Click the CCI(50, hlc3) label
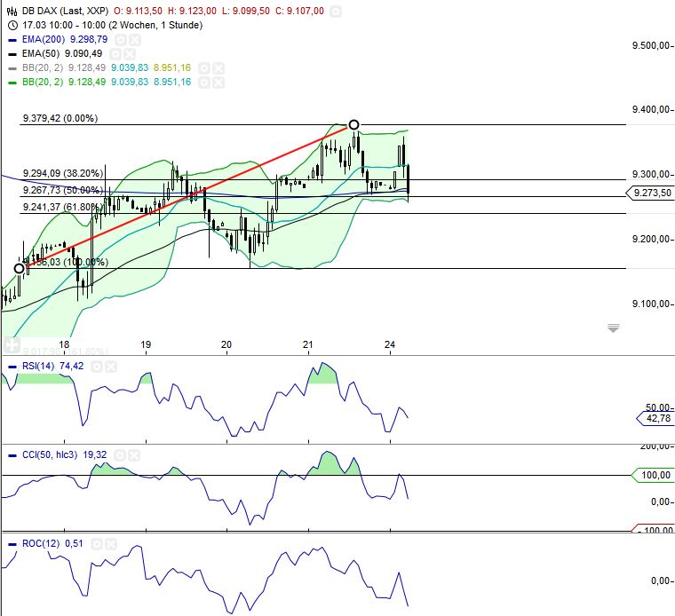 pos(50,454)
